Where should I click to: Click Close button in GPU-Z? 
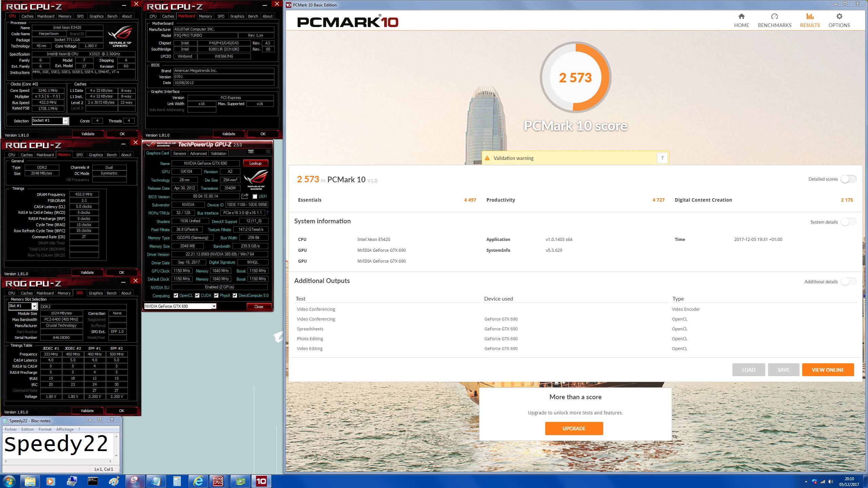(259, 307)
